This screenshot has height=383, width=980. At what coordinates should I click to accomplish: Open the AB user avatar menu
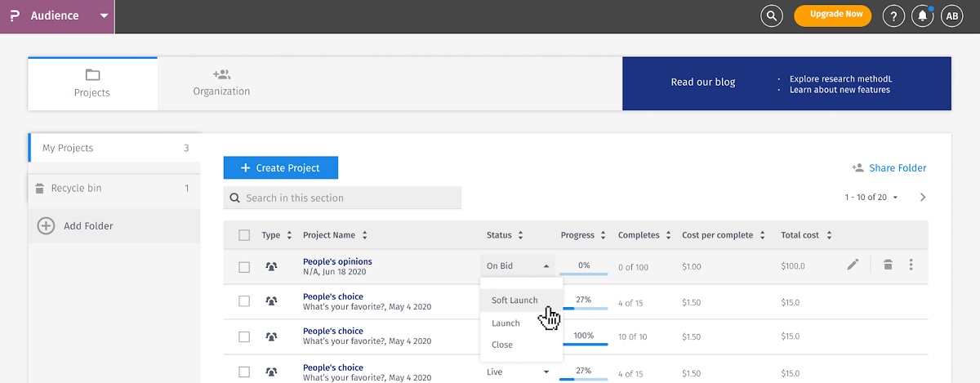pyautogui.click(x=951, y=16)
